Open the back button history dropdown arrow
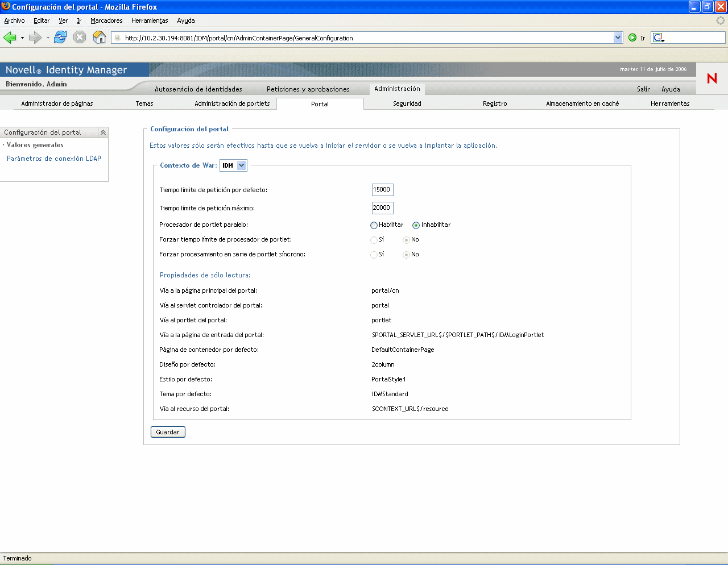The image size is (728, 565). (22, 38)
